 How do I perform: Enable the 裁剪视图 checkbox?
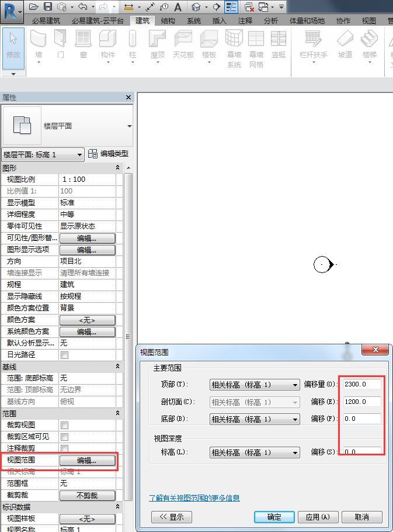(64, 425)
